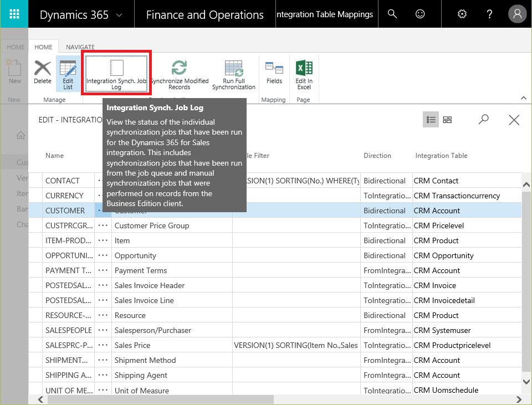Open ellipsis menu for CUSTPRCGR row
The height and width of the screenshot is (405, 532).
[x=103, y=225]
